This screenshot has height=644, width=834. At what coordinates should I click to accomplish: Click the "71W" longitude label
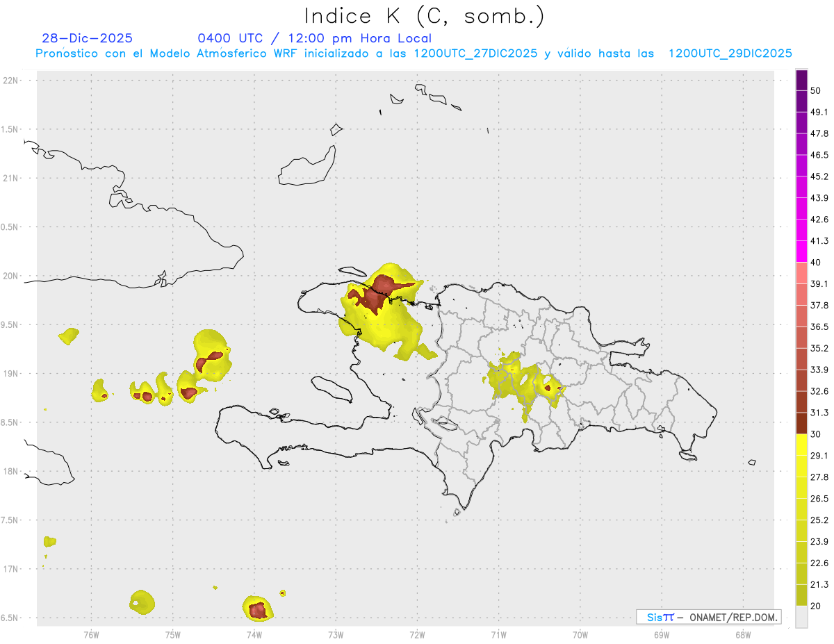pyautogui.click(x=498, y=634)
